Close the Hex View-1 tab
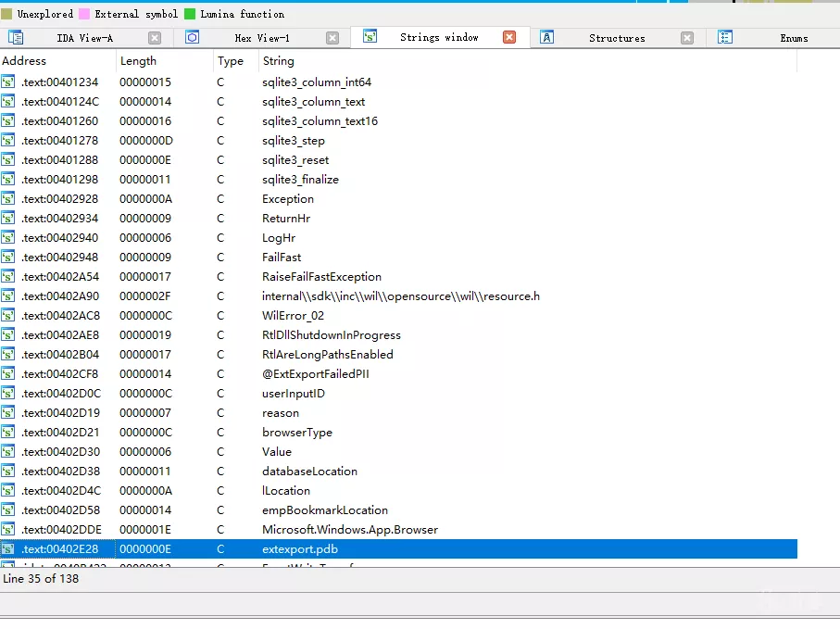 [332, 38]
